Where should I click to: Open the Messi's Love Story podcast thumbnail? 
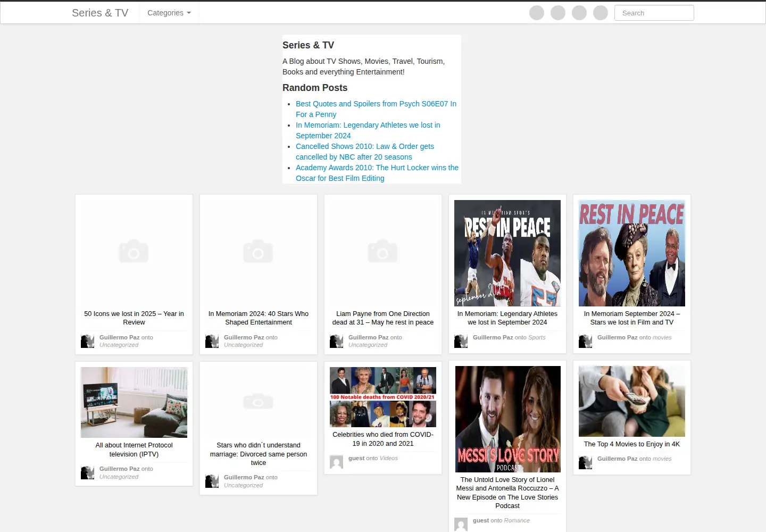click(507, 419)
